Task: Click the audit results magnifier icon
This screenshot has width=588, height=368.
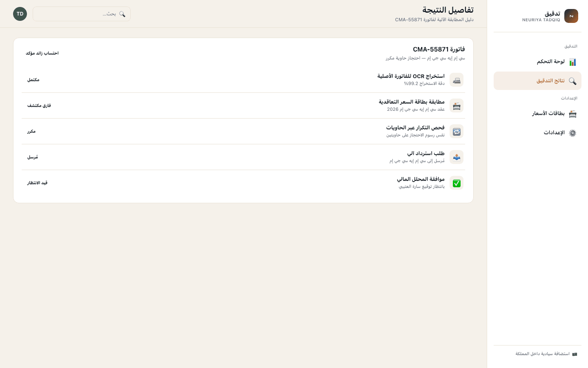Action: pyautogui.click(x=572, y=81)
